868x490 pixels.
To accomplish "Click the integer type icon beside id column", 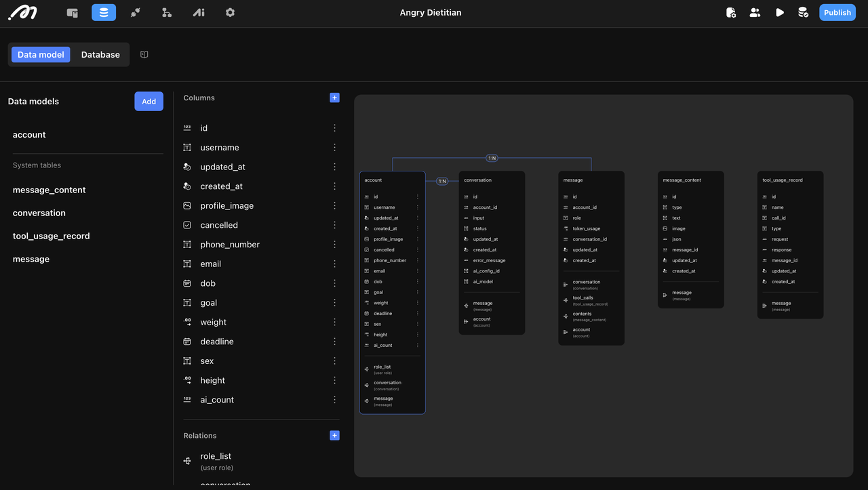I will coord(187,127).
